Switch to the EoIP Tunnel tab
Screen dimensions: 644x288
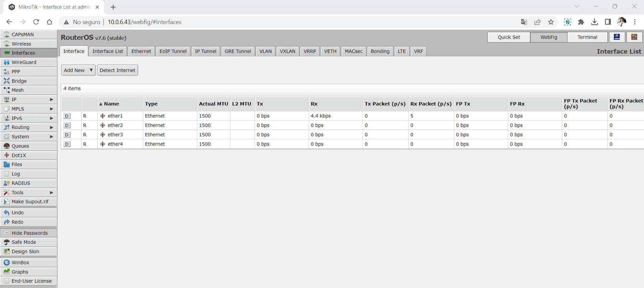[173, 51]
